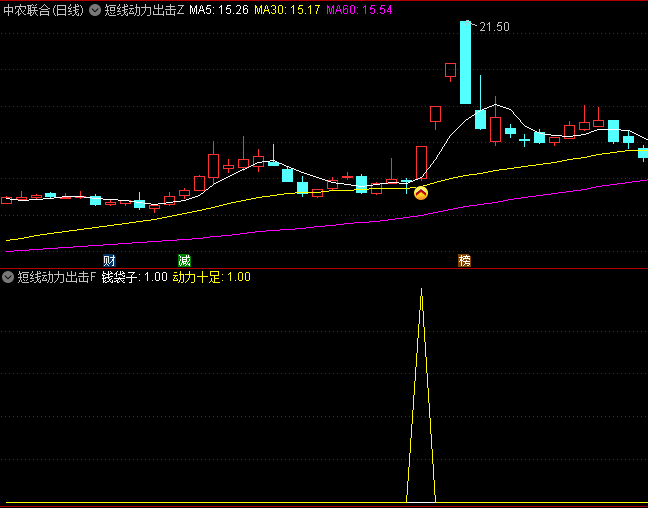This screenshot has height=508, width=648.
Task: Click the horizontal divider between chart panels
Action: pos(324,268)
